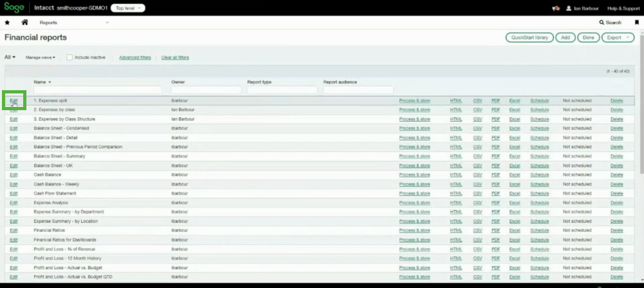Click the Name filter input field
The height and width of the screenshot is (288, 644).
click(x=97, y=90)
